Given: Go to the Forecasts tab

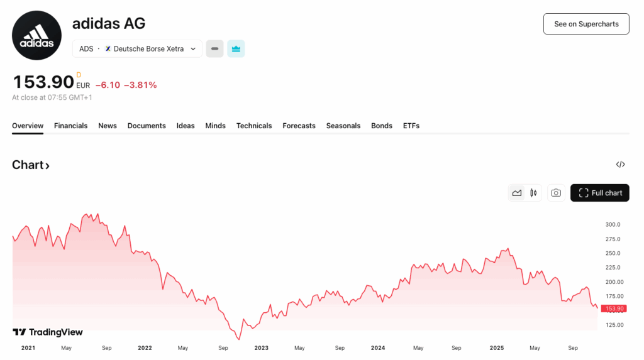Looking at the screenshot, I should (x=299, y=126).
